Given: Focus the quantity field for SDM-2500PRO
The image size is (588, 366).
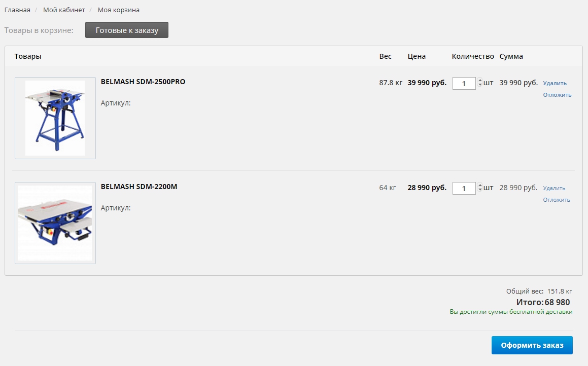Looking at the screenshot, I should pyautogui.click(x=464, y=83).
